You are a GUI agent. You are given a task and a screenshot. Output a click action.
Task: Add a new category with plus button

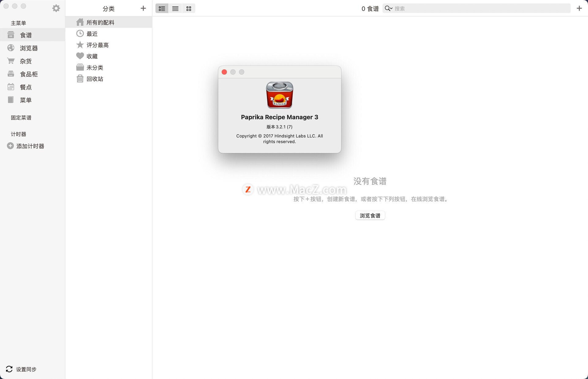[143, 8]
